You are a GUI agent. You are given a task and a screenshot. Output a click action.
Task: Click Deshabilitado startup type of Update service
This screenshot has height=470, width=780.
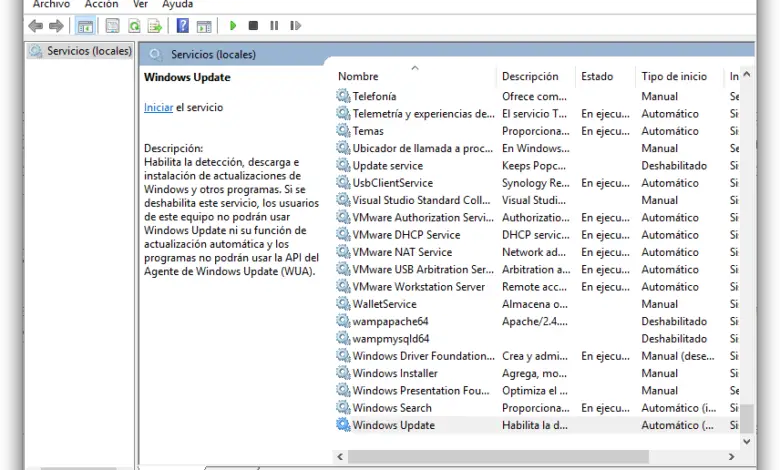pos(674,166)
